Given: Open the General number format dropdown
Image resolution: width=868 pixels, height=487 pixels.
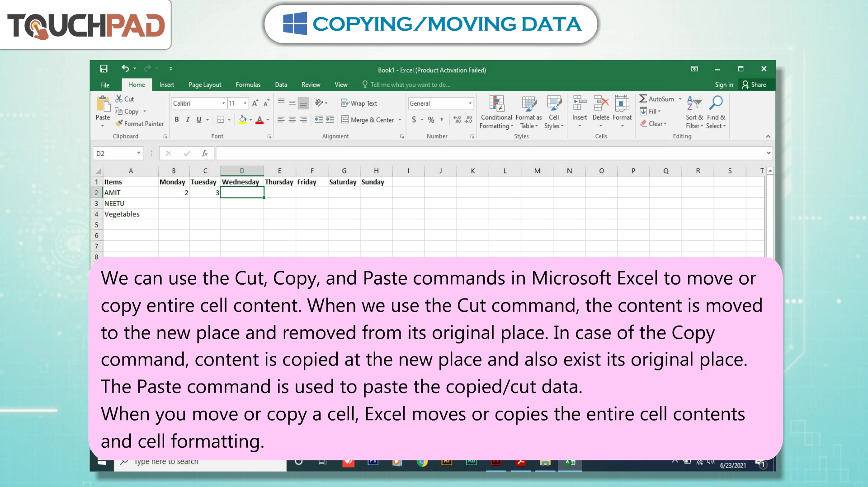Looking at the screenshot, I should coord(470,103).
